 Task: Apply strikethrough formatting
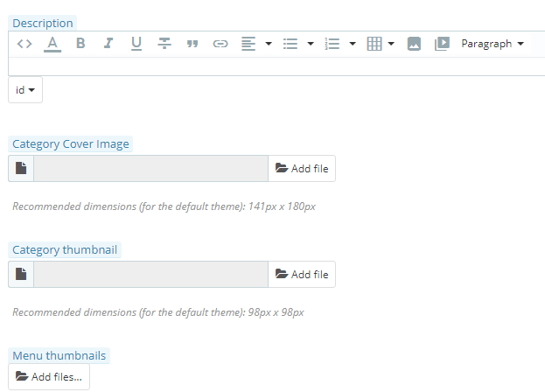point(164,44)
